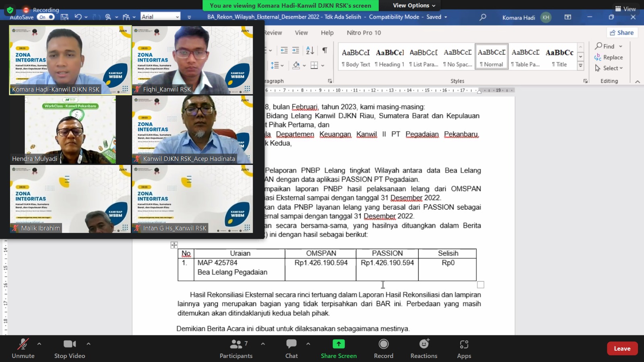The height and width of the screenshot is (362, 644).
Task: Open the Nitro Pro 10 tab
Action: (x=363, y=33)
